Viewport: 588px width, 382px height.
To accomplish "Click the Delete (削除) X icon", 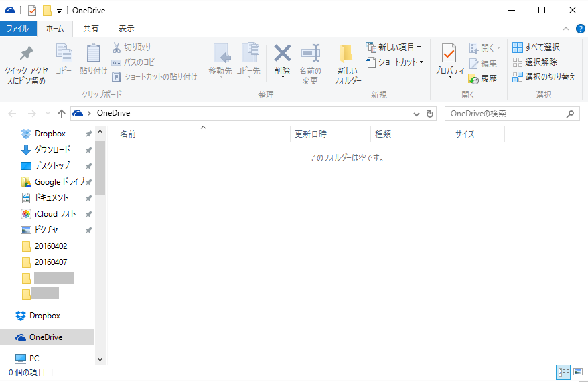I will (283, 53).
